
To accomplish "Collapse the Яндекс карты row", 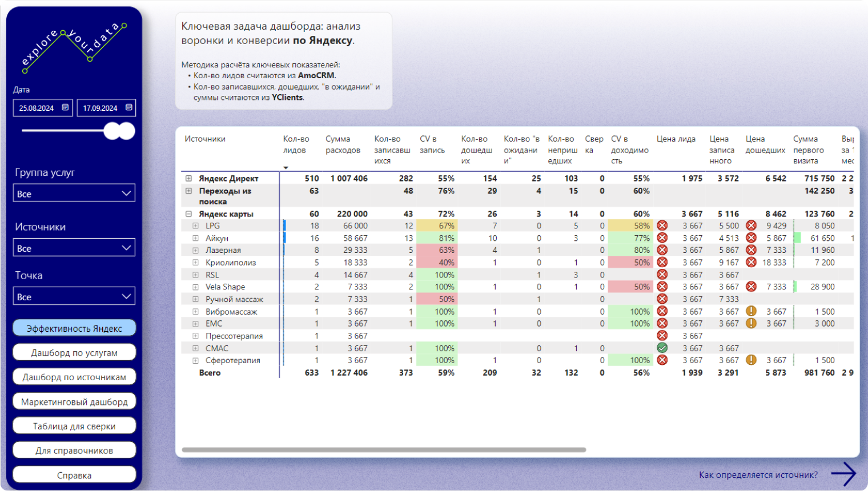I will coord(188,214).
